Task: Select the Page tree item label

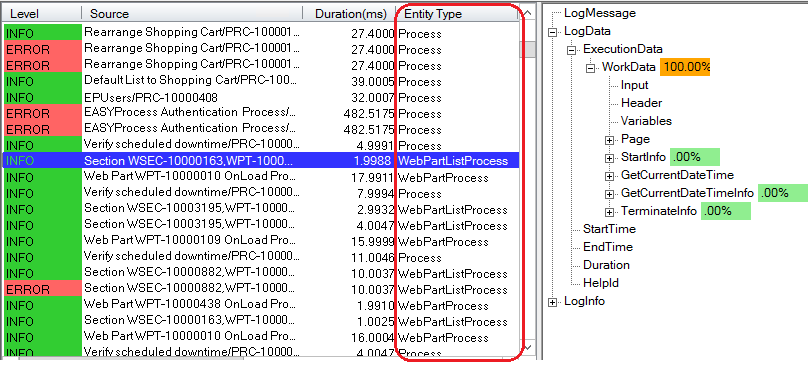Action: [635, 139]
